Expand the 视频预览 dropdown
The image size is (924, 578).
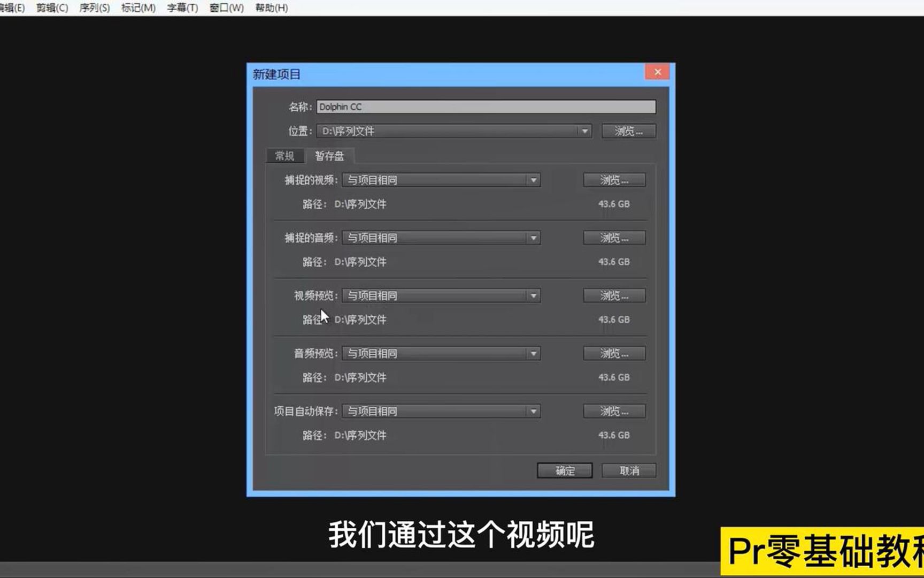(x=533, y=295)
